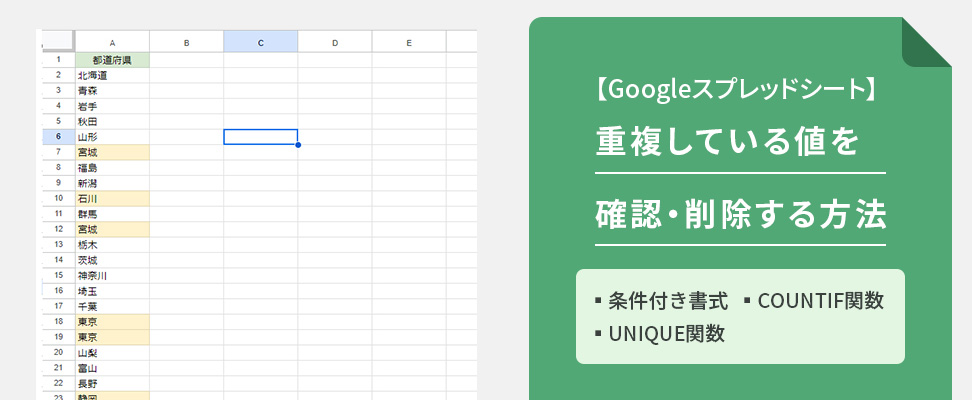Select row 4 via its row number
This screenshot has width=972, height=400.
(x=58, y=106)
